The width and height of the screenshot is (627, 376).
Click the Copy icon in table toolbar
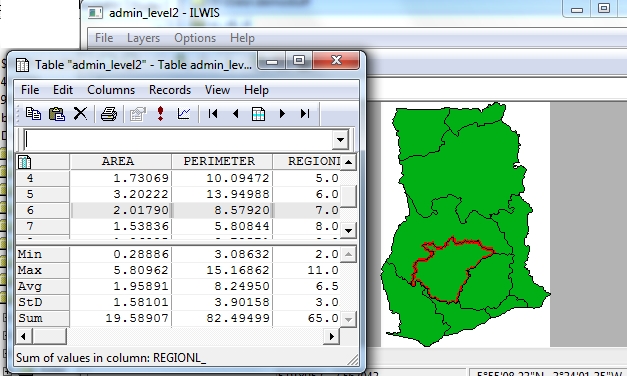[x=33, y=114]
